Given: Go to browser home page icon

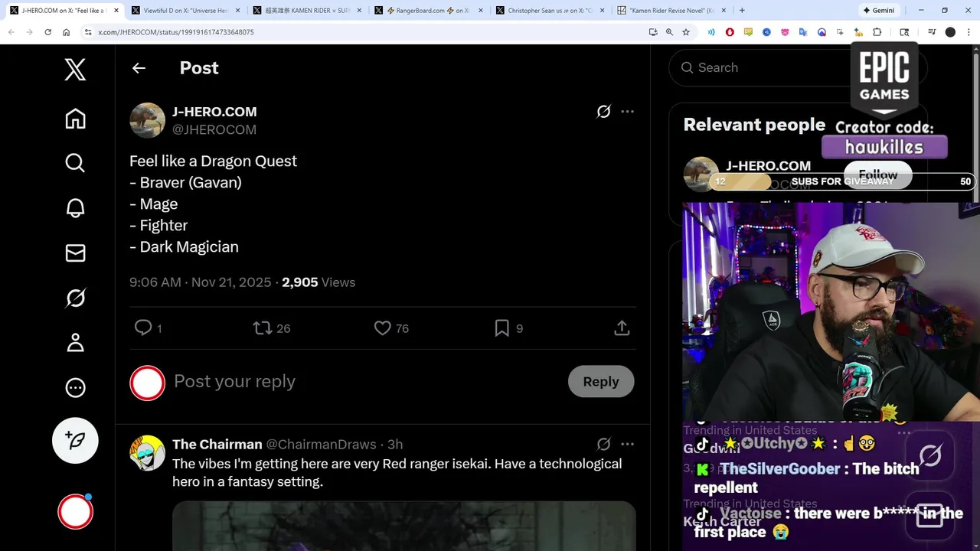Looking at the screenshot, I should (67, 32).
